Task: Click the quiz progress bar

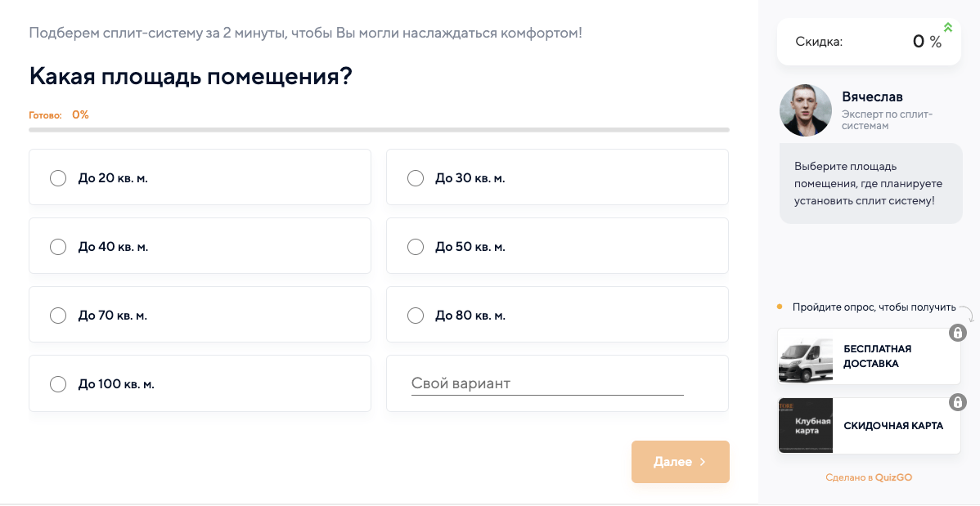Action: click(x=379, y=130)
